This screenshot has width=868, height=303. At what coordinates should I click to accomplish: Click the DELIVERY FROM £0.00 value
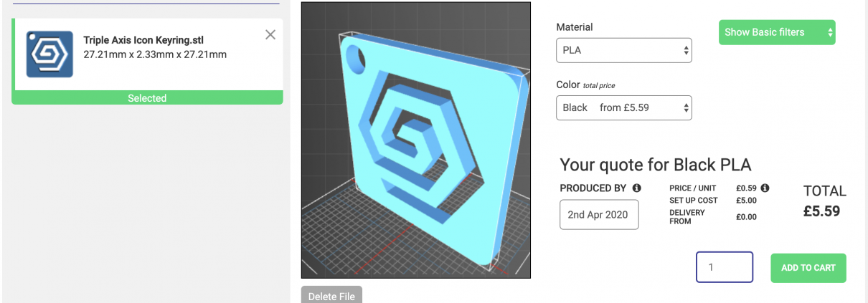point(746,217)
